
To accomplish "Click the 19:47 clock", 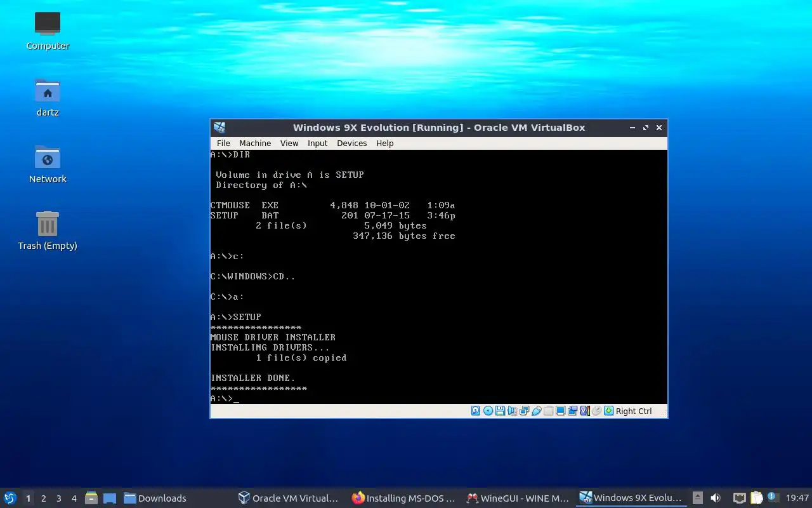I will click(797, 498).
